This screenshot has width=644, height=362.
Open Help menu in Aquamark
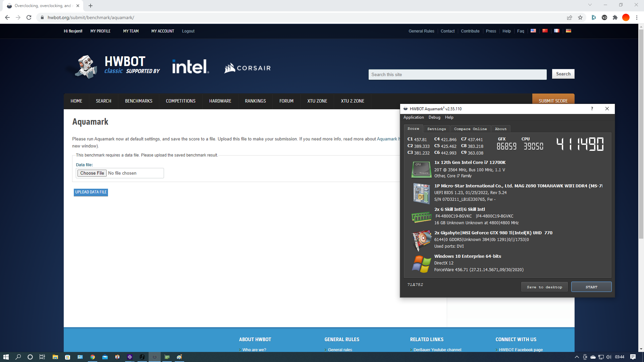449,117
